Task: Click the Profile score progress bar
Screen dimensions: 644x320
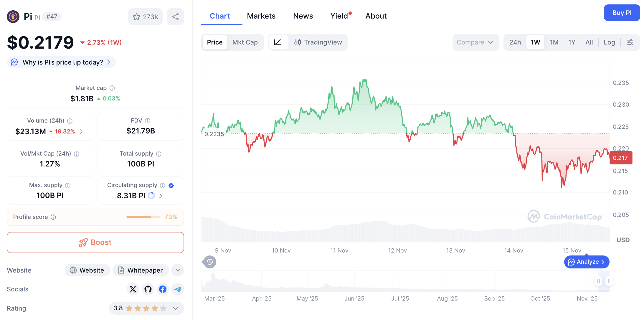Action: [x=143, y=217]
